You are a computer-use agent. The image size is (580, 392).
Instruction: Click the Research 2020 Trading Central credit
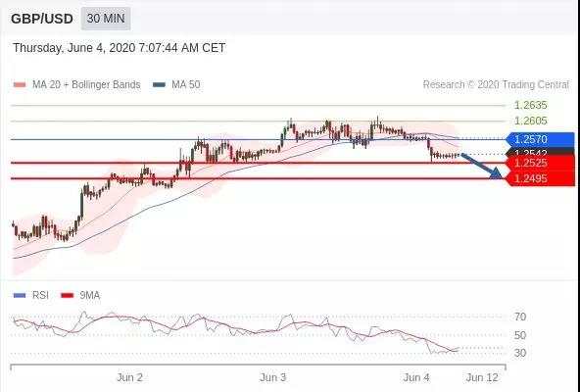click(x=496, y=84)
